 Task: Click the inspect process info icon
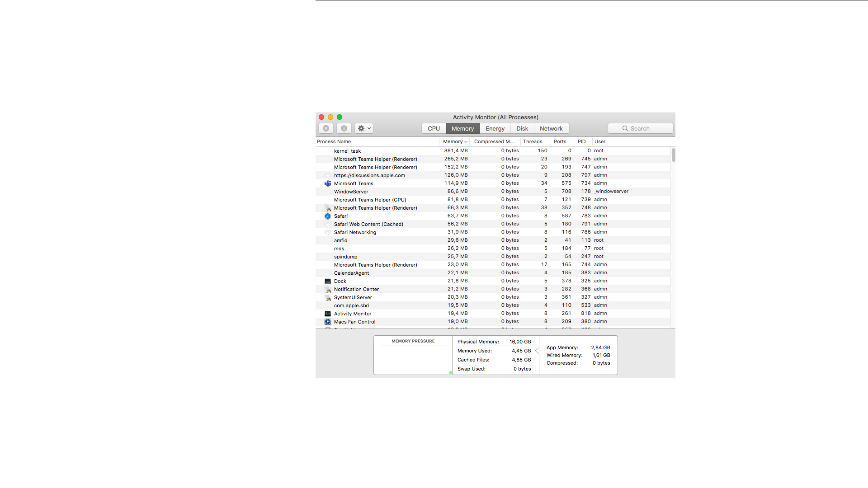pos(344,128)
